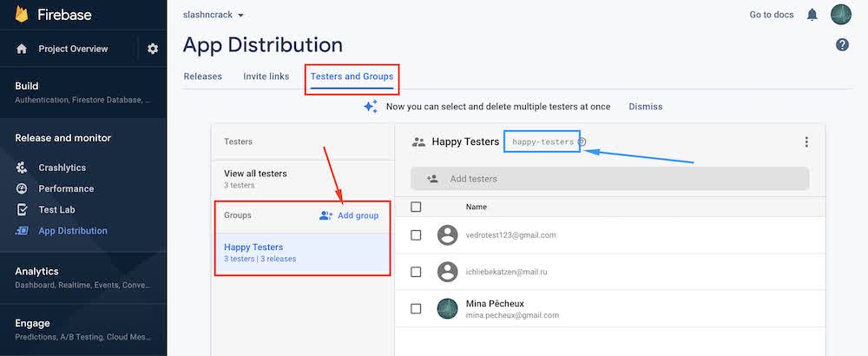Click the '3 testers | 3 releases' text
Viewport: 868px width, 356px height.
(x=260, y=259)
